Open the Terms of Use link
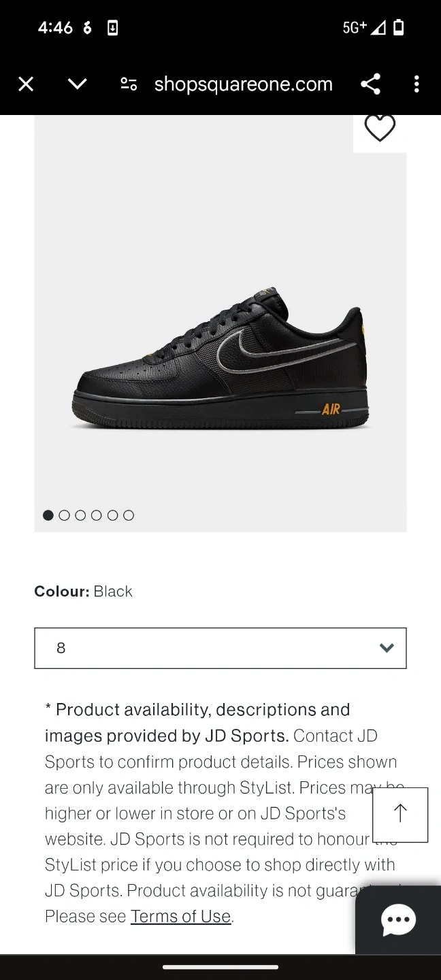 [x=180, y=917]
